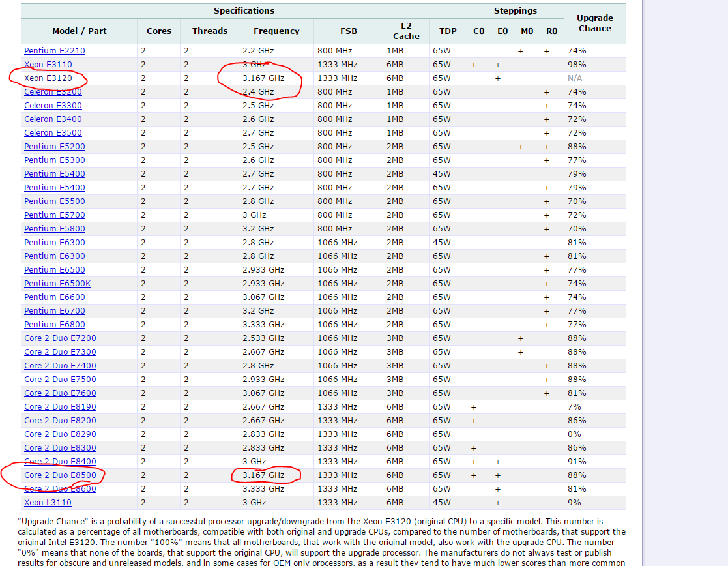728x566 pixels.
Task: Open the circled Xeon E3120 link
Action: 48,78
